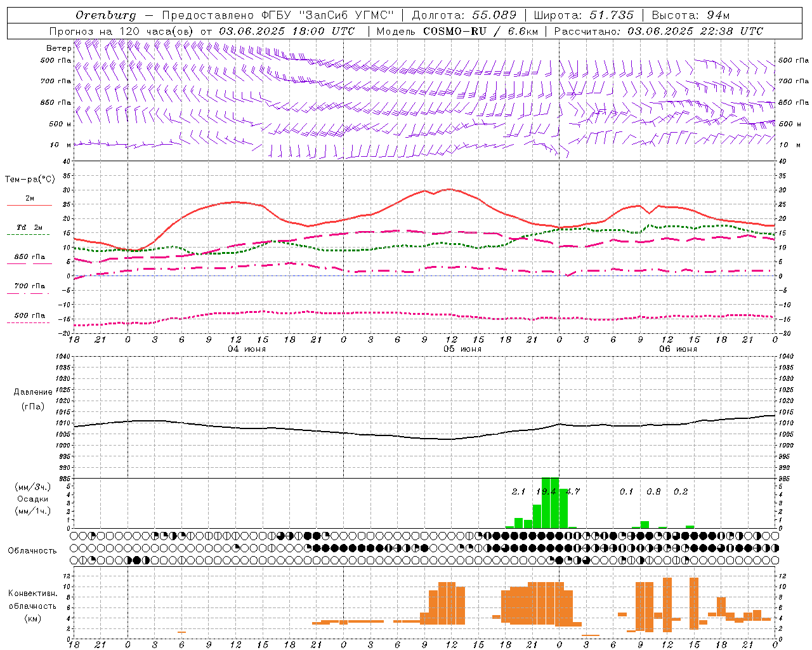Select the ФГБУ "ЗапСиб УГМС" provider text
The width and height of the screenshot is (812, 650).
coord(328,15)
